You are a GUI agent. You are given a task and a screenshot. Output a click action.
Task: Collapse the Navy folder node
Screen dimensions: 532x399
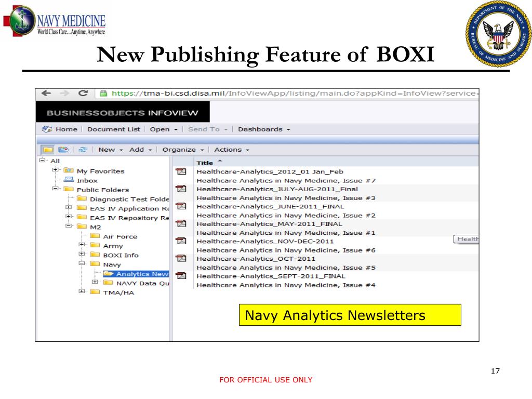click(x=82, y=263)
